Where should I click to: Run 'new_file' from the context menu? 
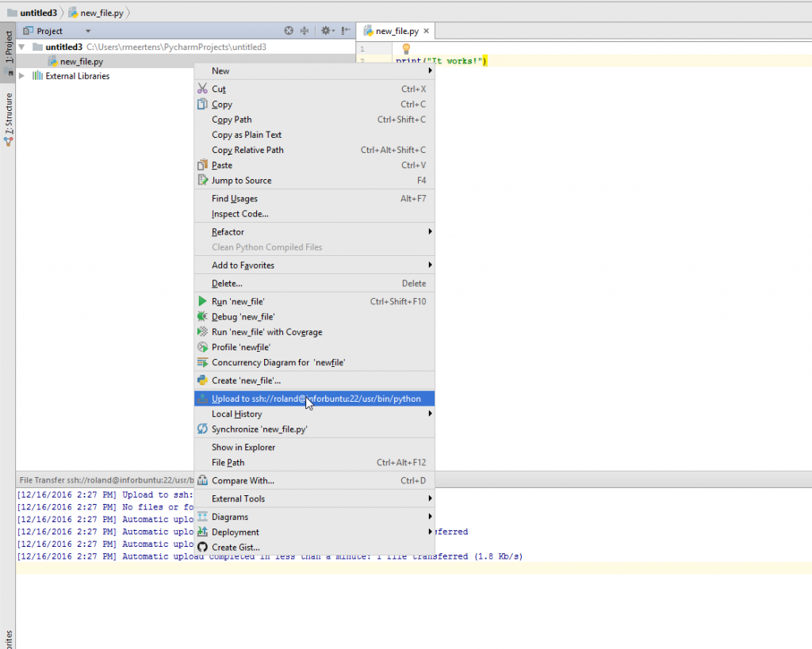click(x=238, y=301)
